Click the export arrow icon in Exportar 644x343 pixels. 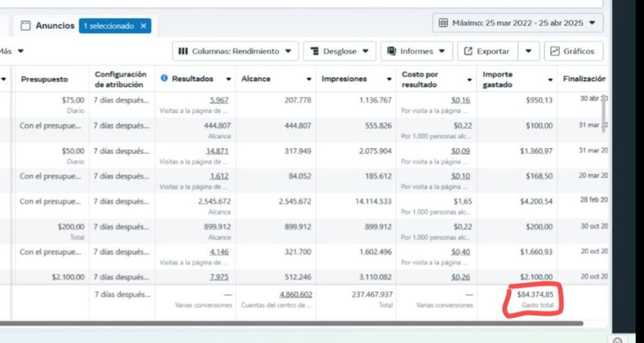[x=468, y=52]
